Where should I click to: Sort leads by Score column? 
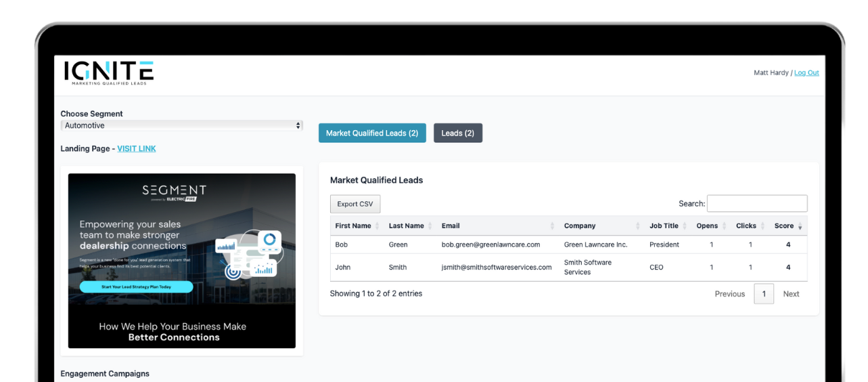click(784, 226)
